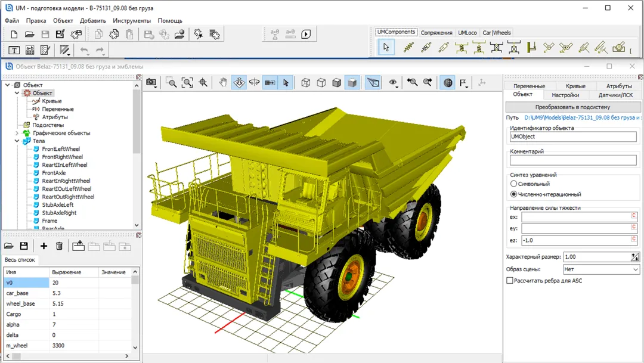Select FrontLeftWheel in the body tree
Image resolution: width=644 pixels, height=363 pixels.
coord(60,149)
